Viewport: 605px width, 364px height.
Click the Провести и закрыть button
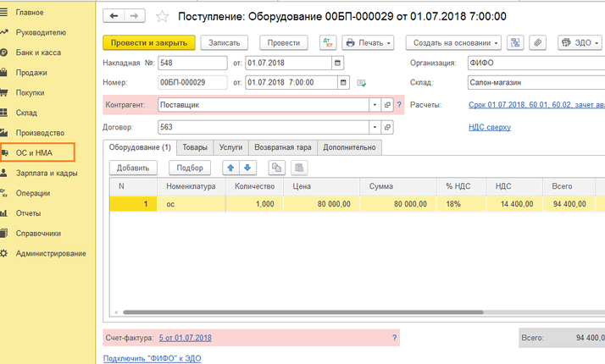click(148, 42)
